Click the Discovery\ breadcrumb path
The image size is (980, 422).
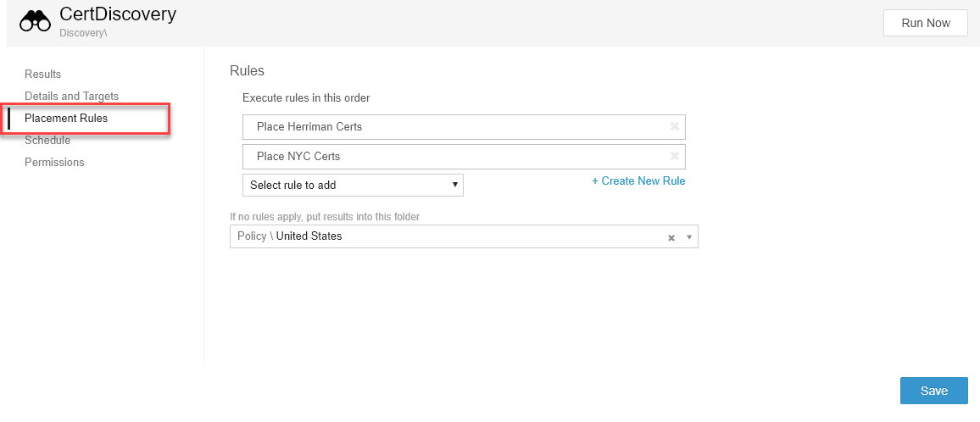point(83,33)
